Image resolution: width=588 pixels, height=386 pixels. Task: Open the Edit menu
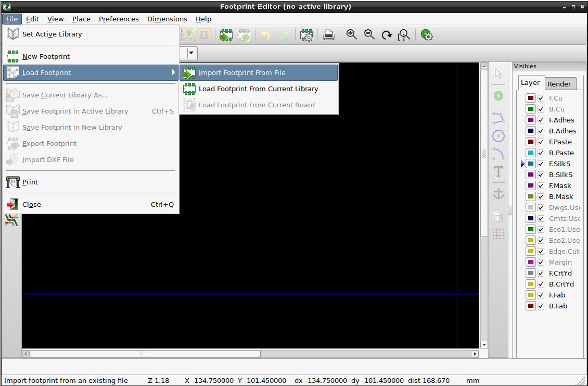point(33,19)
